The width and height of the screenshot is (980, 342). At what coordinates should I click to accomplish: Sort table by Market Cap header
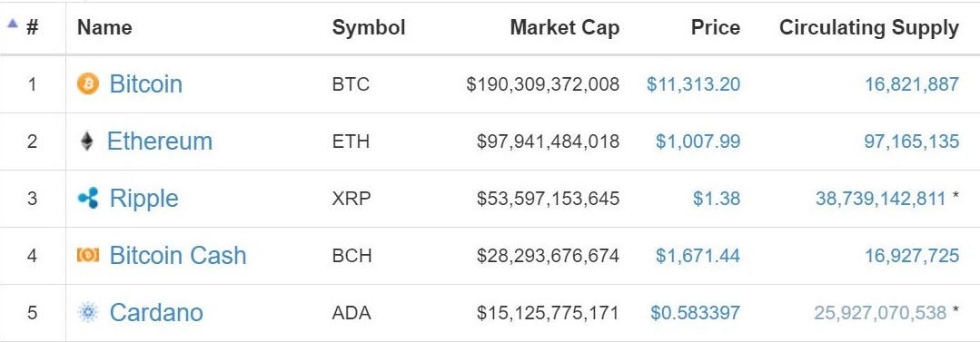(564, 27)
